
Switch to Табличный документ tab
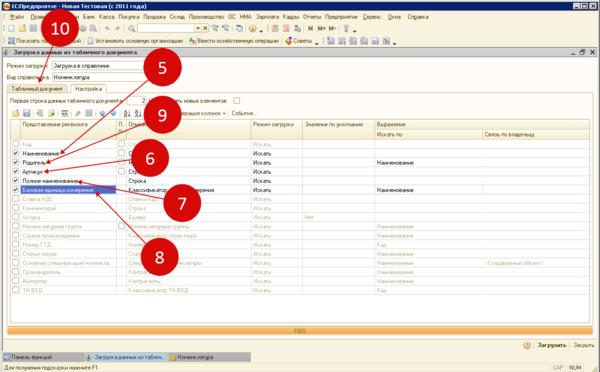coord(37,89)
